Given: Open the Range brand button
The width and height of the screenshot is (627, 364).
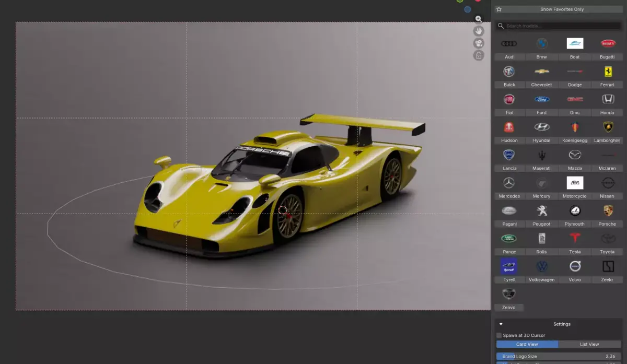Looking at the screenshot, I should 509,252.
